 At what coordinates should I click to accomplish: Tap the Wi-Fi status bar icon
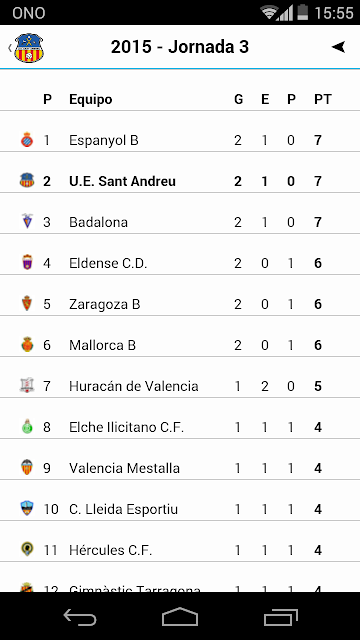click(269, 12)
